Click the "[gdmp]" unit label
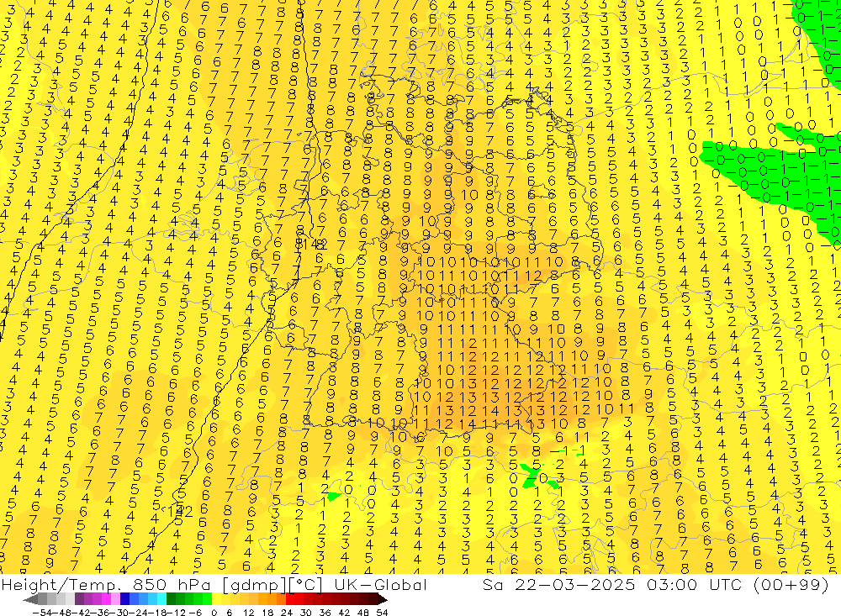This screenshot has width=841, height=616. coord(255,586)
